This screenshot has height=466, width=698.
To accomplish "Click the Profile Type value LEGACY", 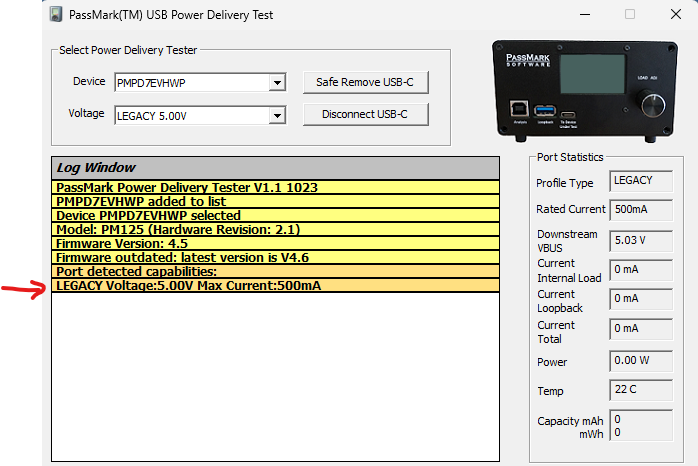I will pyautogui.click(x=641, y=181).
